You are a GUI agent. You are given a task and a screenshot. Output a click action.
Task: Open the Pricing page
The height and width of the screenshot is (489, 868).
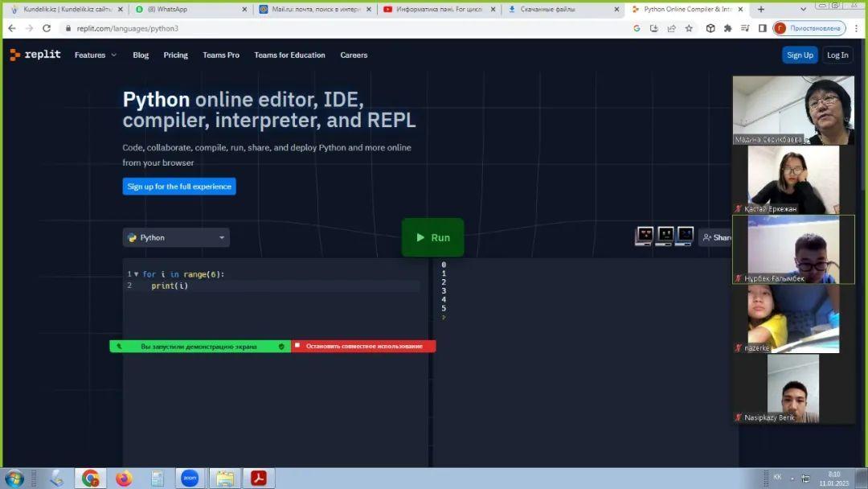click(175, 55)
